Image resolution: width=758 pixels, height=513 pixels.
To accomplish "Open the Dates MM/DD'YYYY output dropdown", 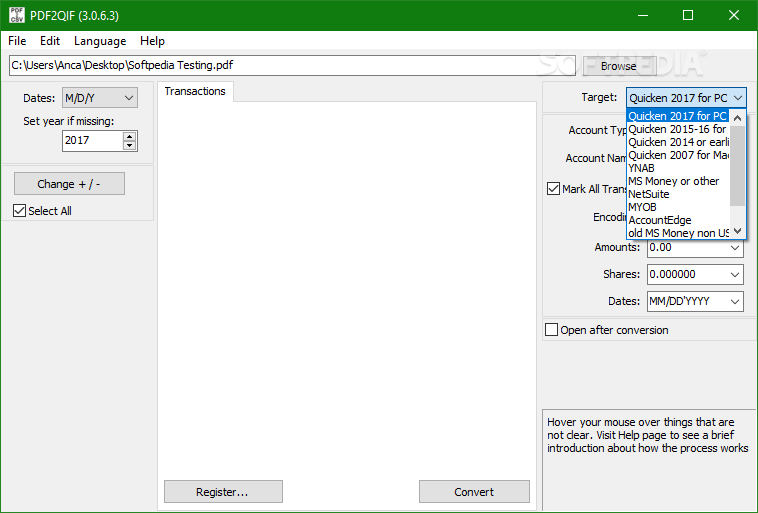I will point(695,302).
